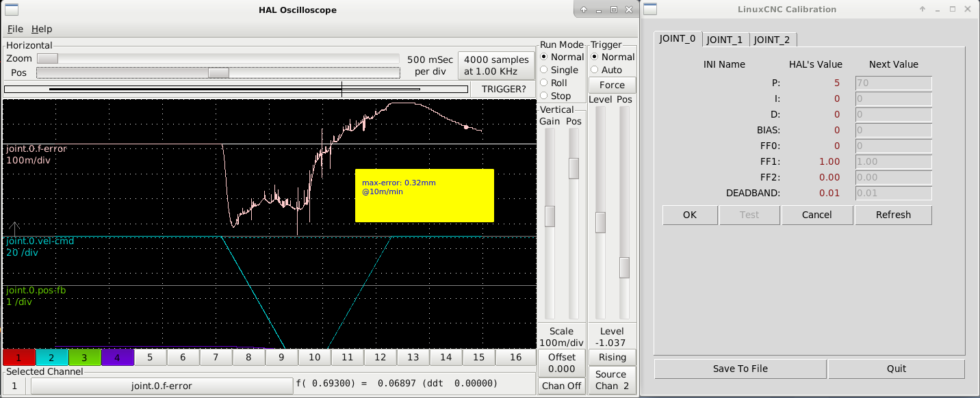This screenshot has width=980, height=398.
Task: Select channel 6
Action: tap(183, 357)
